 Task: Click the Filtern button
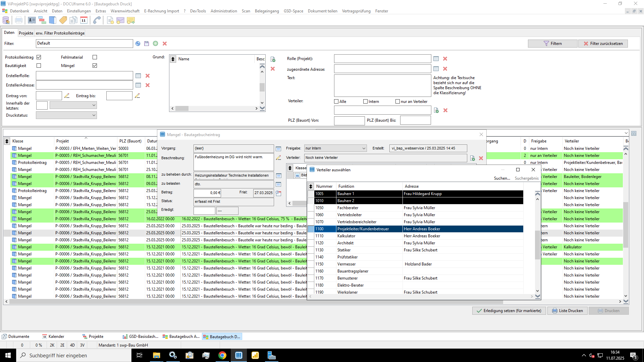pos(552,44)
